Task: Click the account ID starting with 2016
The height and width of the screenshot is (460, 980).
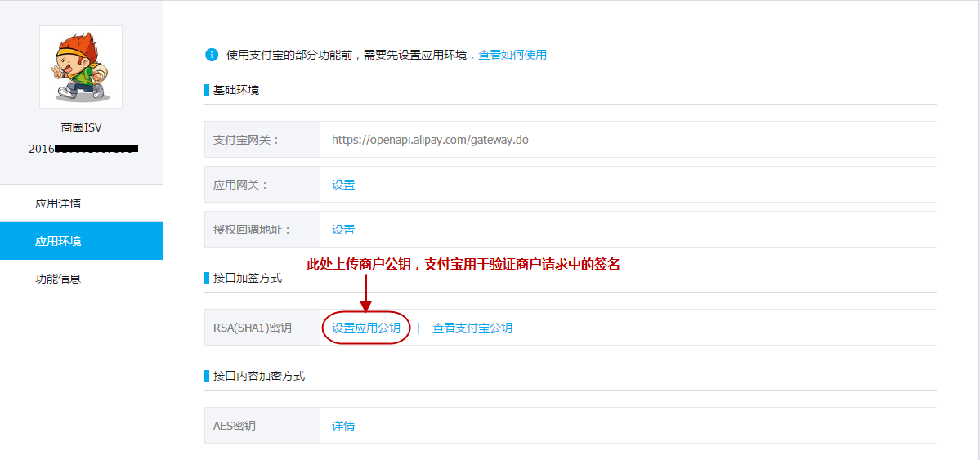Action: 83,150
